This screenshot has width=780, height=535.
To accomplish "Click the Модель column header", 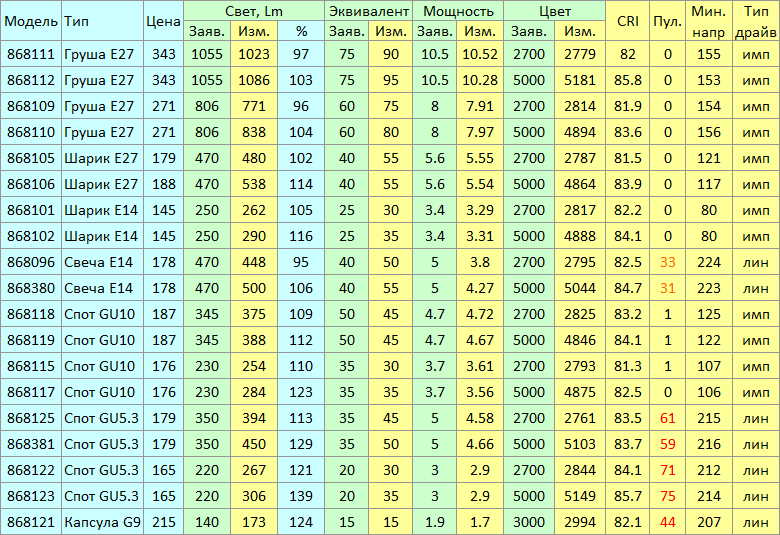I will (31, 21).
